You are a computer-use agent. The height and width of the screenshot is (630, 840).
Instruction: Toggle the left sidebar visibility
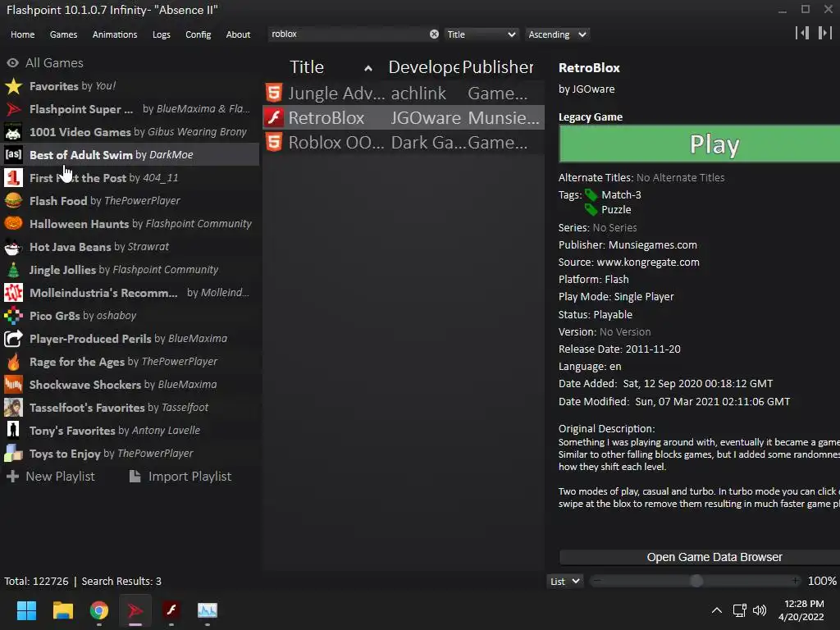(x=802, y=33)
